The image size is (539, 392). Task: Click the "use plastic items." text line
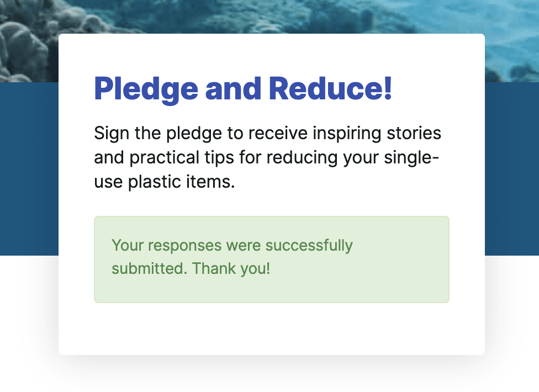(165, 182)
